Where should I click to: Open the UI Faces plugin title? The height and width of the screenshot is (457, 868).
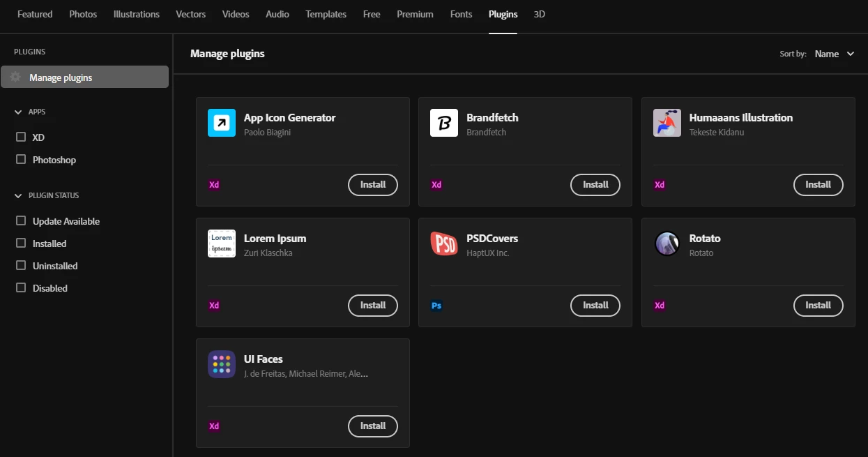pos(264,359)
